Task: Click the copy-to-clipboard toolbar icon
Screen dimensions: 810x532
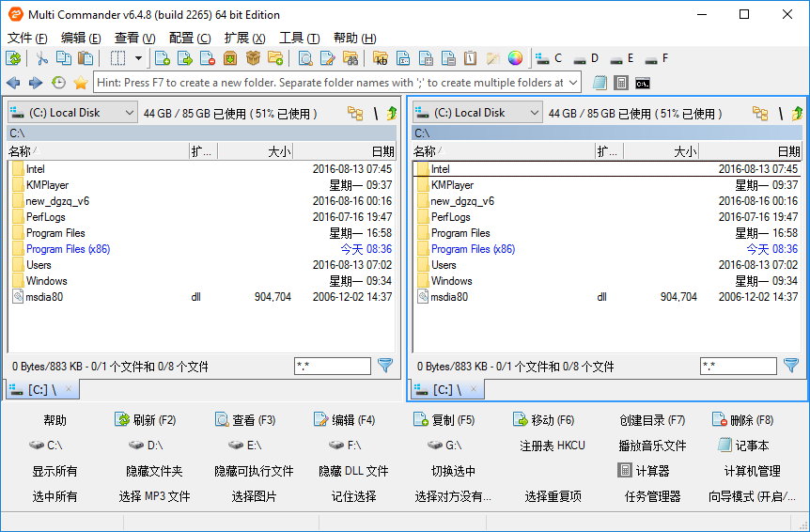Action: point(64,58)
